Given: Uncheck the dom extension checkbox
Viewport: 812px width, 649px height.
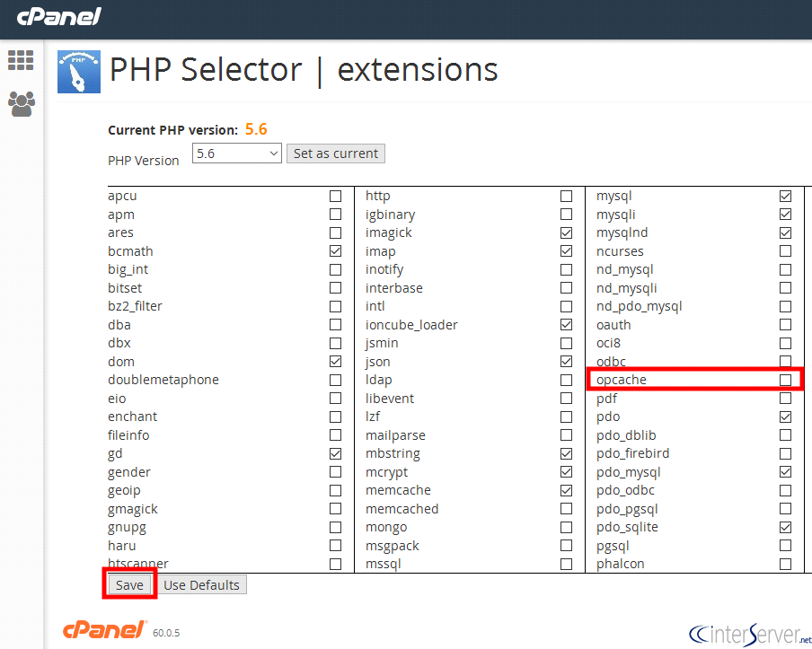Looking at the screenshot, I should pos(336,361).
